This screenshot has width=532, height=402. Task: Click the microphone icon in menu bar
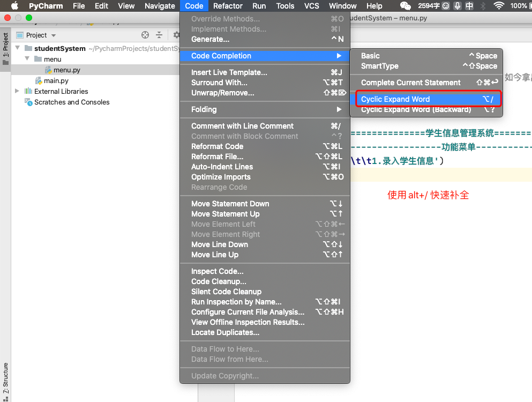[x=458, y=6]
